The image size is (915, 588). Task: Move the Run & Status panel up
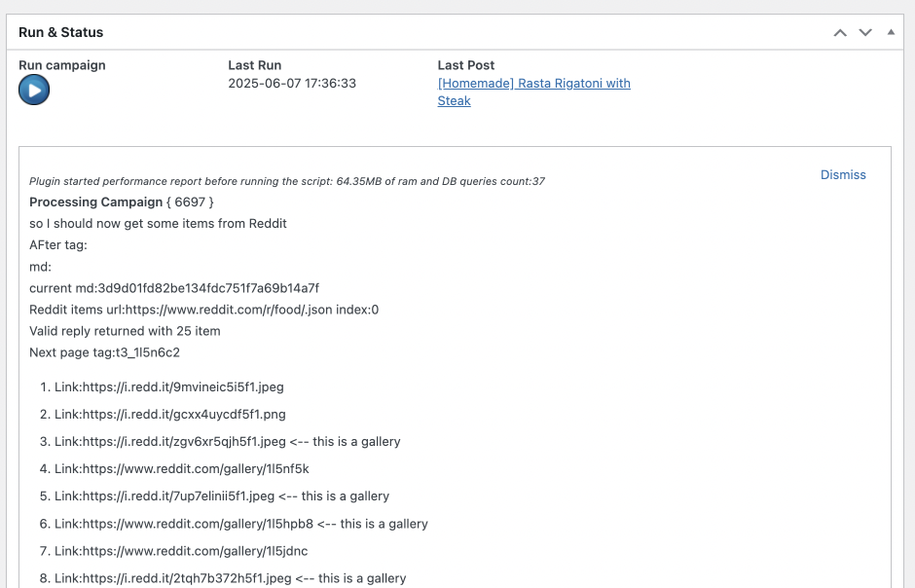840,32
